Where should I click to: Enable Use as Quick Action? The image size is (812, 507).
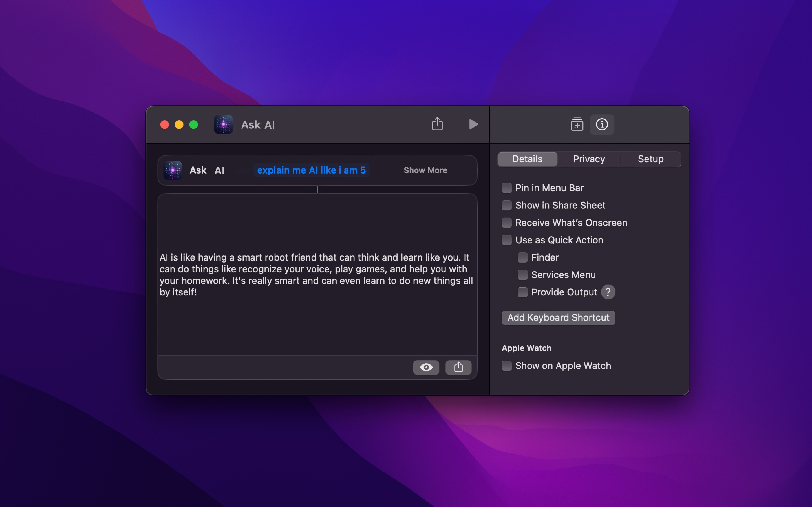507,240
